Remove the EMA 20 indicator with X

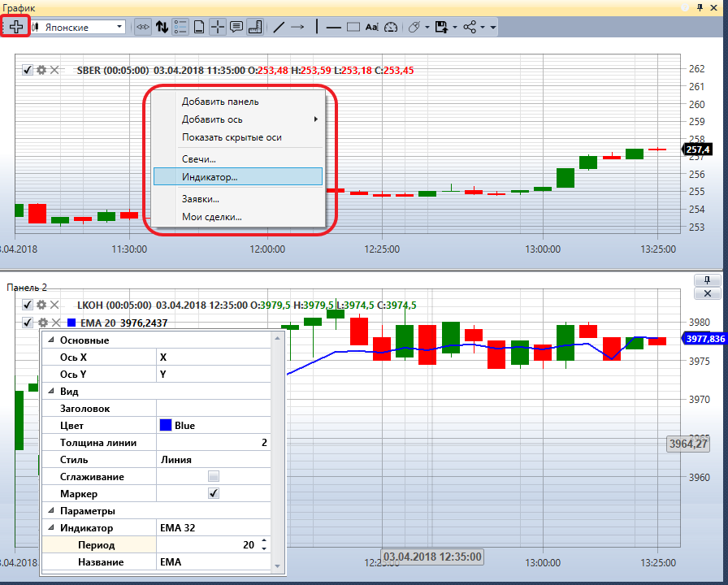(x=56, y=323)
